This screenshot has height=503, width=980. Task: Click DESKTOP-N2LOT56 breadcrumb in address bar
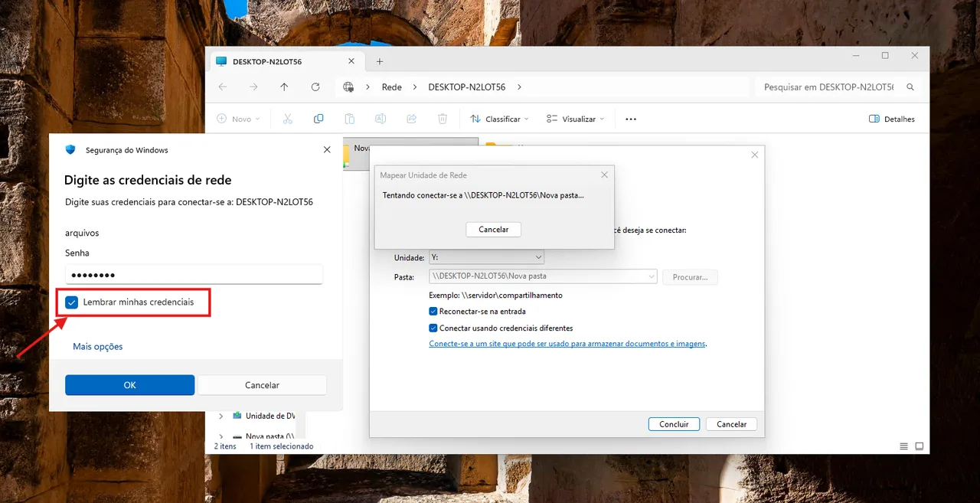pos(467,87)
